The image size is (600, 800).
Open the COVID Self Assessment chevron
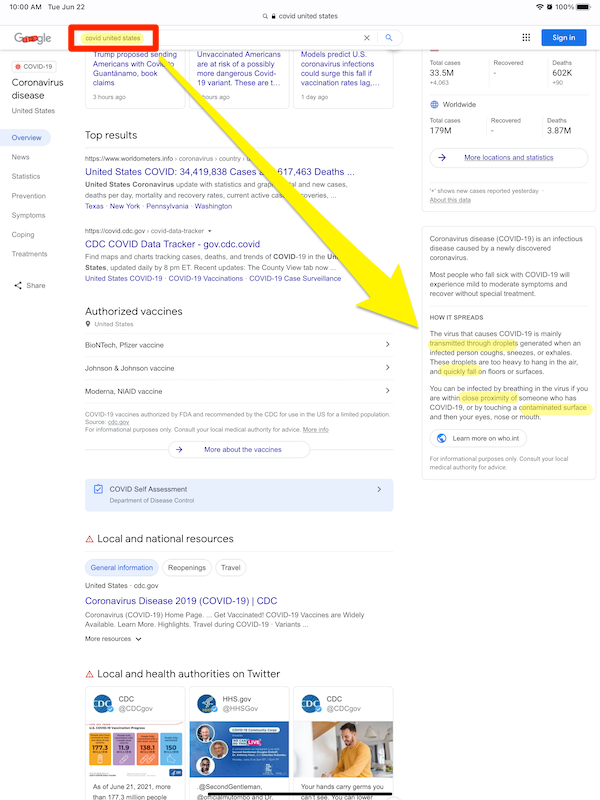click(379, 489)
